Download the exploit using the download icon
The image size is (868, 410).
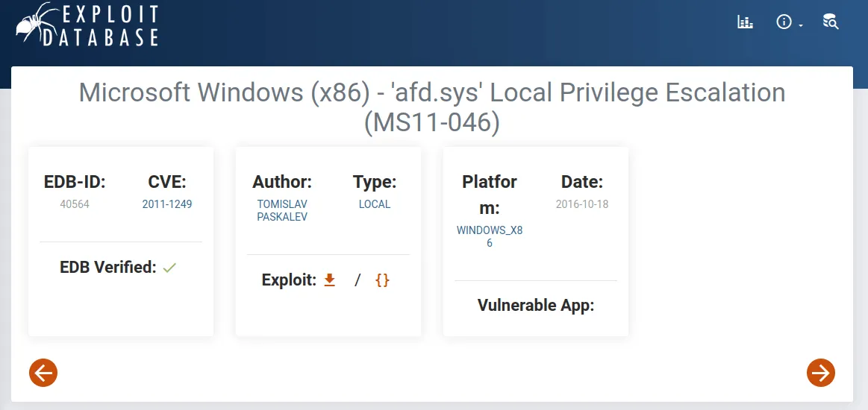tap(330, 280)
